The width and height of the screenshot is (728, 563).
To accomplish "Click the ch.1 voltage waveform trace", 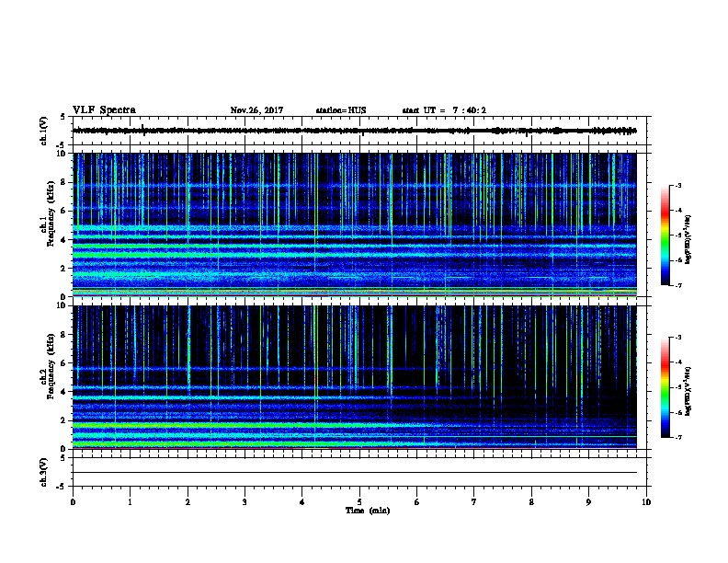I will (x=355, y=131).
